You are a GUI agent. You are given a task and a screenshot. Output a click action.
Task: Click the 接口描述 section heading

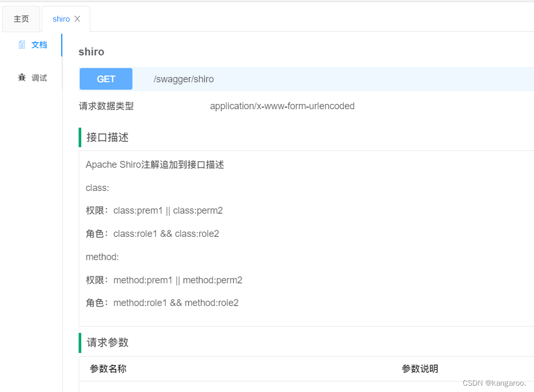point(108,138)
